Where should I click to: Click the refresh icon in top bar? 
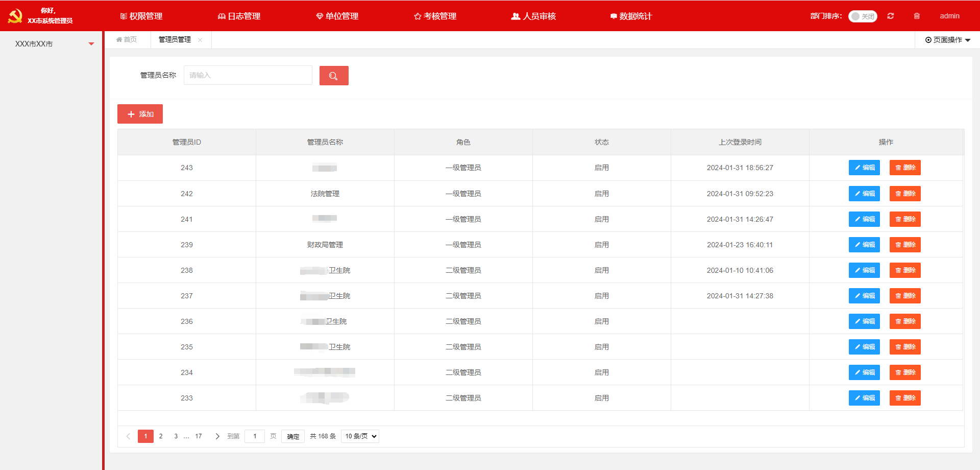pos(891,16)
